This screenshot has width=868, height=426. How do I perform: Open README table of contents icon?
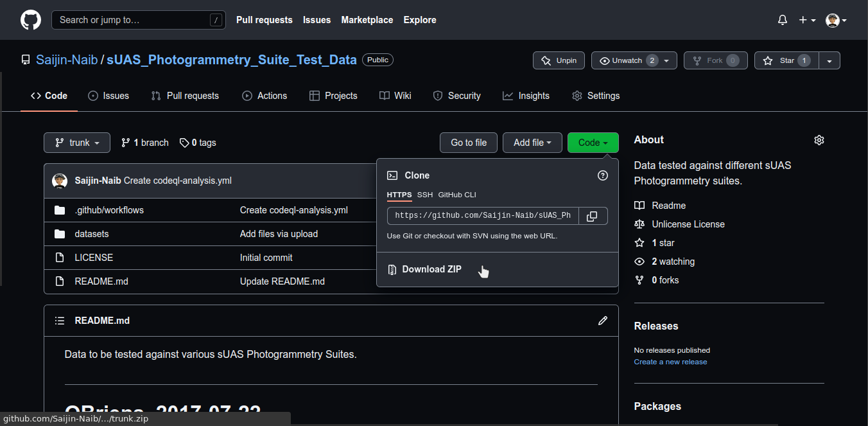pos(60,321)
